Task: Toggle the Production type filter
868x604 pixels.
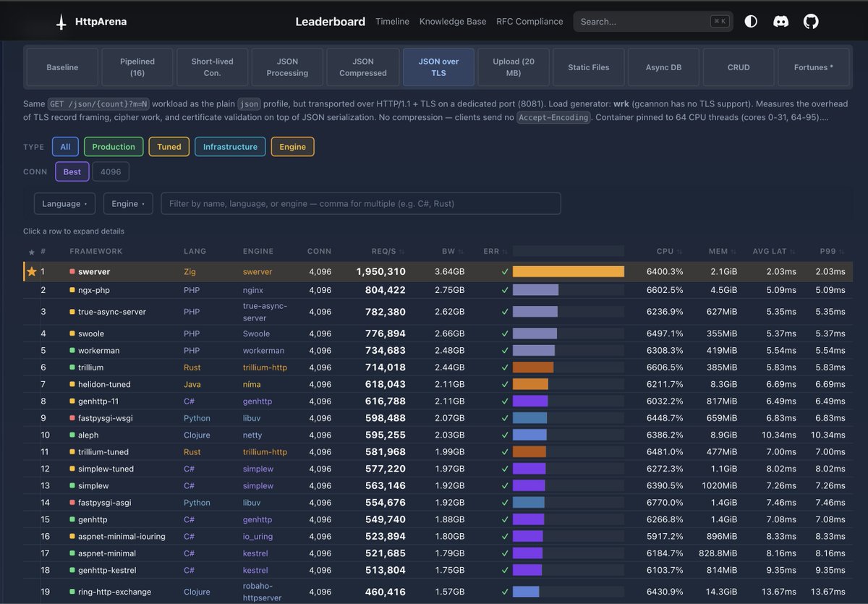Action: coord(114,147)
